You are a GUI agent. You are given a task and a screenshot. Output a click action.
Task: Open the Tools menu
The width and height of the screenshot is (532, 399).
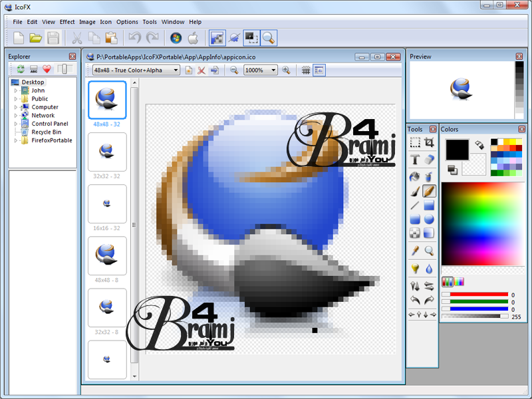[150, 22]
